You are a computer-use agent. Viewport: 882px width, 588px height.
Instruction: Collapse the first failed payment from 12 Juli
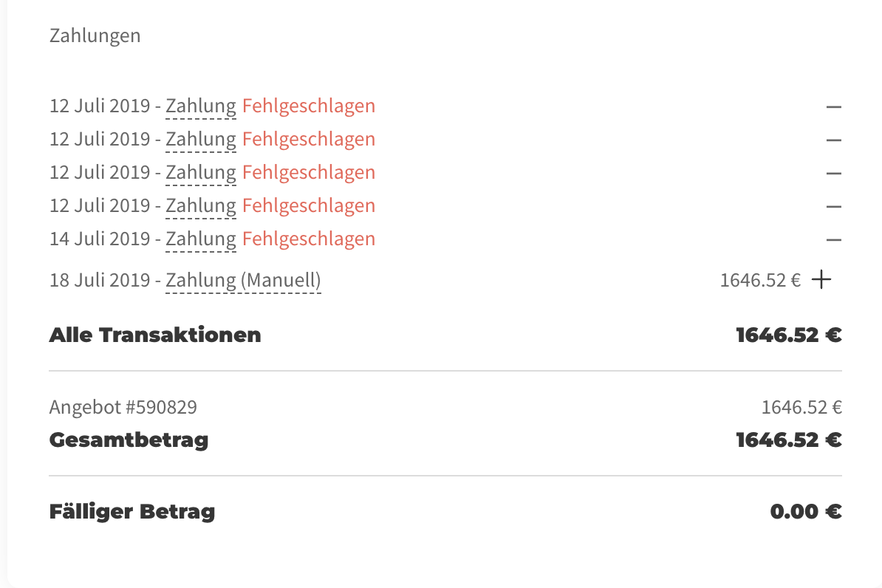834,106
